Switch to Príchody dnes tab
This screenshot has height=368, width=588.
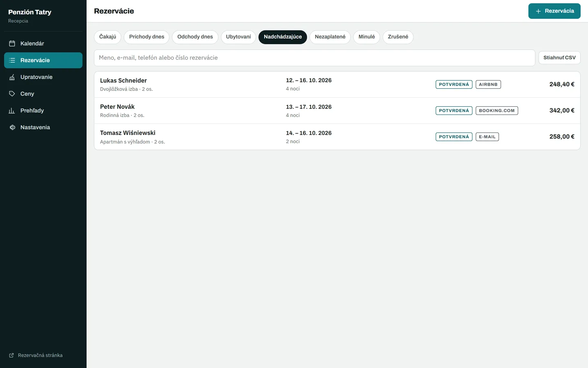tap(147, 37)
